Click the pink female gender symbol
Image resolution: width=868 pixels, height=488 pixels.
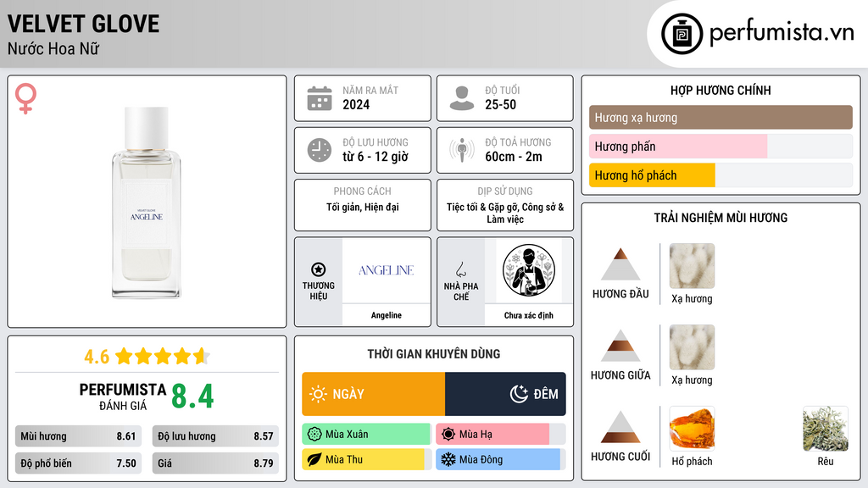(x=25, y=98)
